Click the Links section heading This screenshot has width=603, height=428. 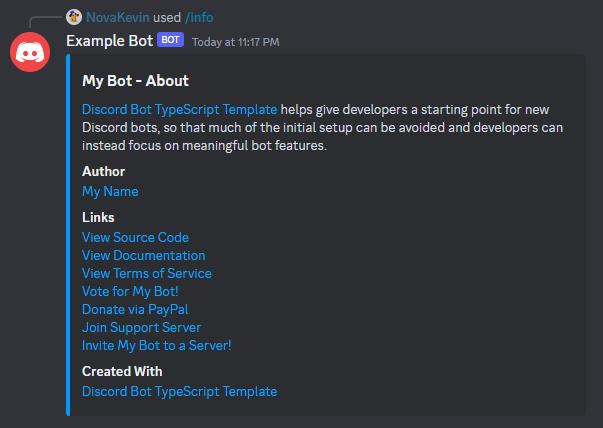98,217
